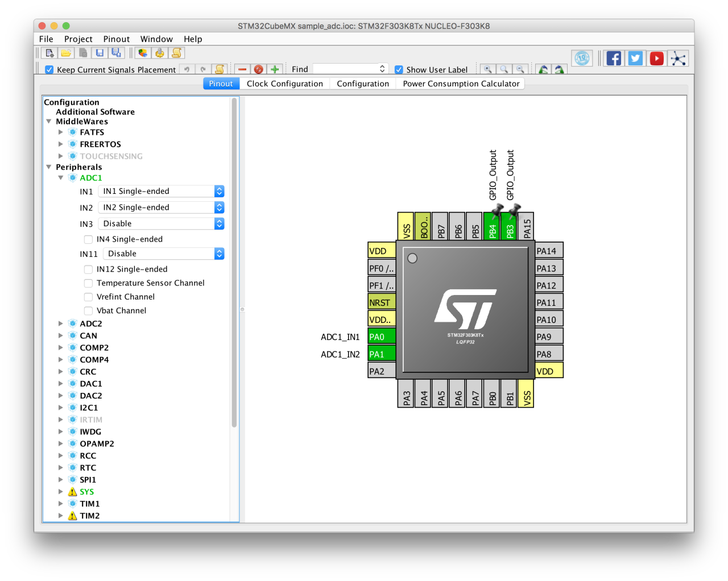Enable IN4 Single-ended checkbox
Image resolution: width=728 pixels, height=581 pixels.
(88, 239)
